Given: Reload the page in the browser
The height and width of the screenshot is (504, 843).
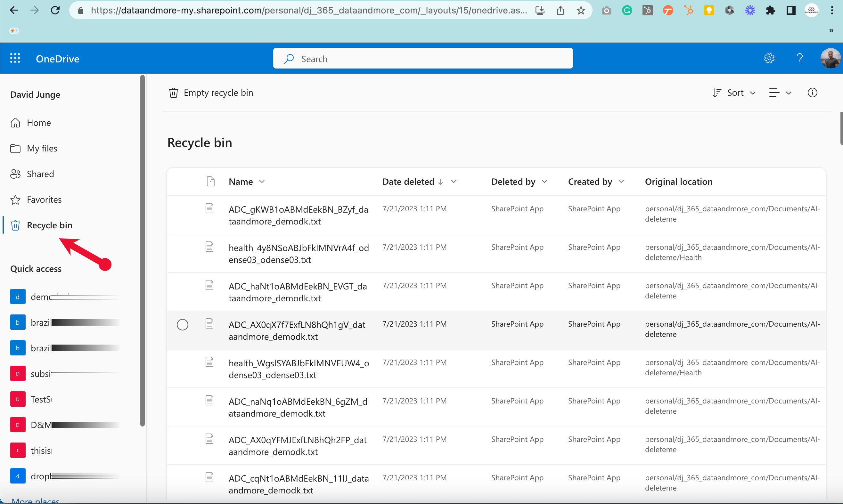Looking at the screenshot, I should 55,11.
